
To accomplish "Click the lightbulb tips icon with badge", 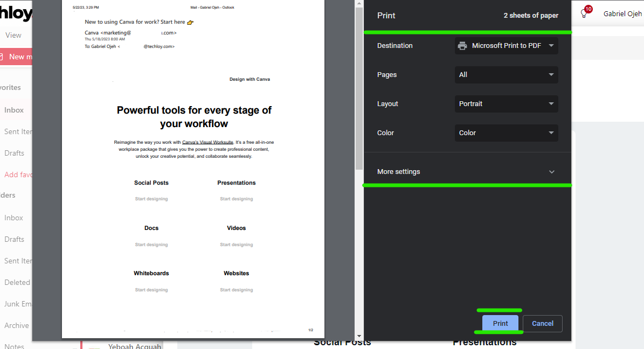I will 584,13.
